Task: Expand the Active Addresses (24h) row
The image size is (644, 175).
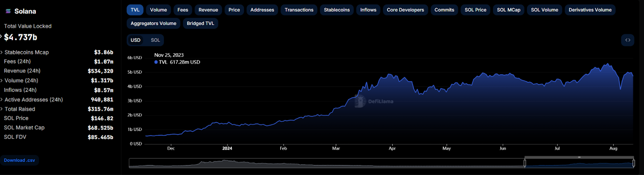Action: point(2,100)
